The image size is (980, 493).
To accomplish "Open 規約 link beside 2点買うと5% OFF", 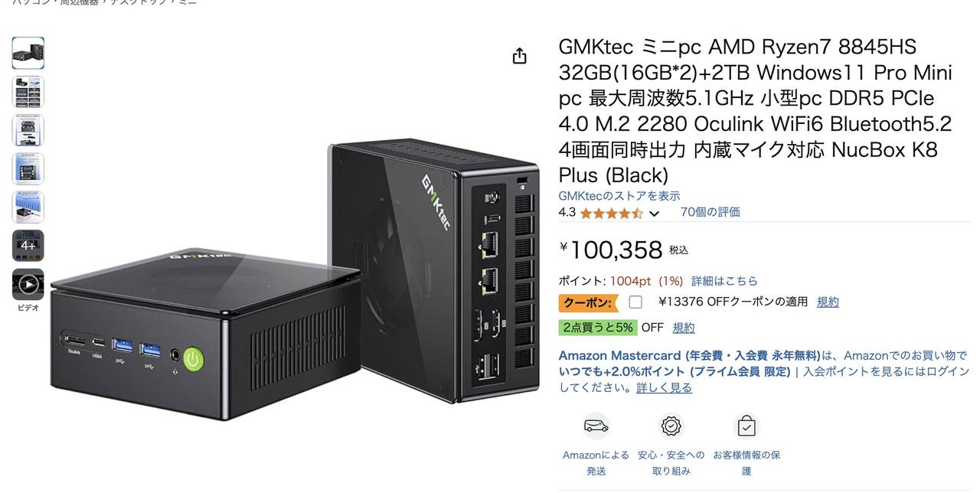I will [684, 328].
